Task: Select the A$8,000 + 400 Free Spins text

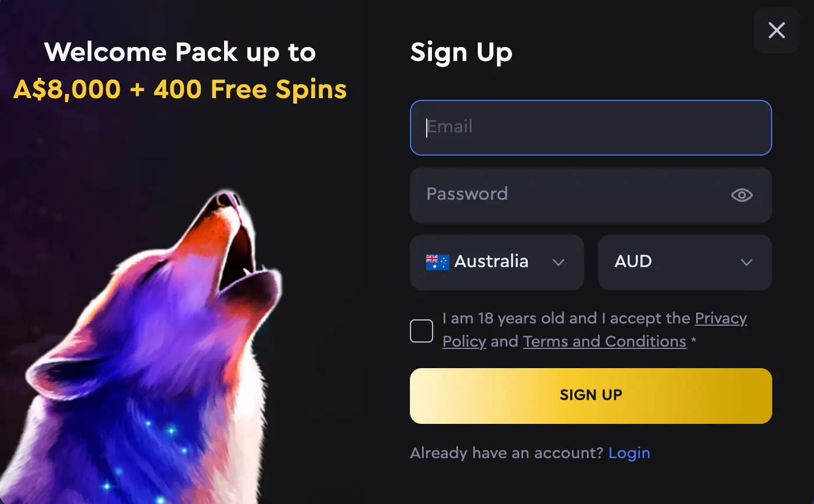Action: point(180,89)
